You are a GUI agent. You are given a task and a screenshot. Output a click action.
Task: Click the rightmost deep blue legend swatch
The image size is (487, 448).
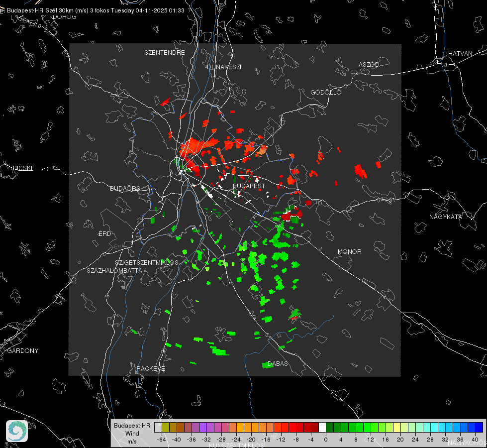point(479,428)
